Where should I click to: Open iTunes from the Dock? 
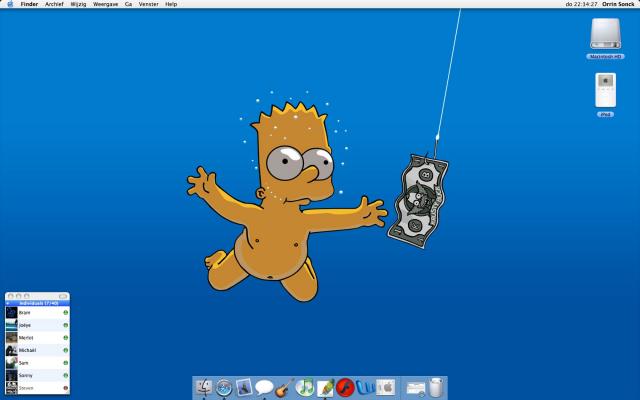(x=304, y=387)
